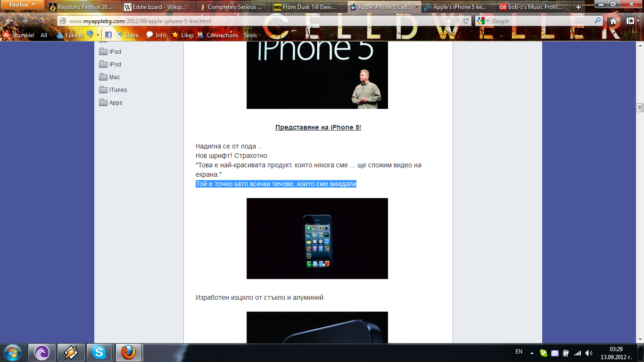The width and height of the screenshot is (644, 362).
Task: Switch to bob-z's Music Profile tab
Action: (535, 7)
